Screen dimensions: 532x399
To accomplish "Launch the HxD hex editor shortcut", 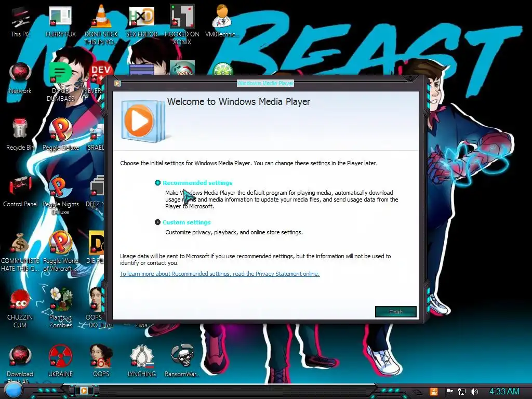I will click(x=141, y=22).
